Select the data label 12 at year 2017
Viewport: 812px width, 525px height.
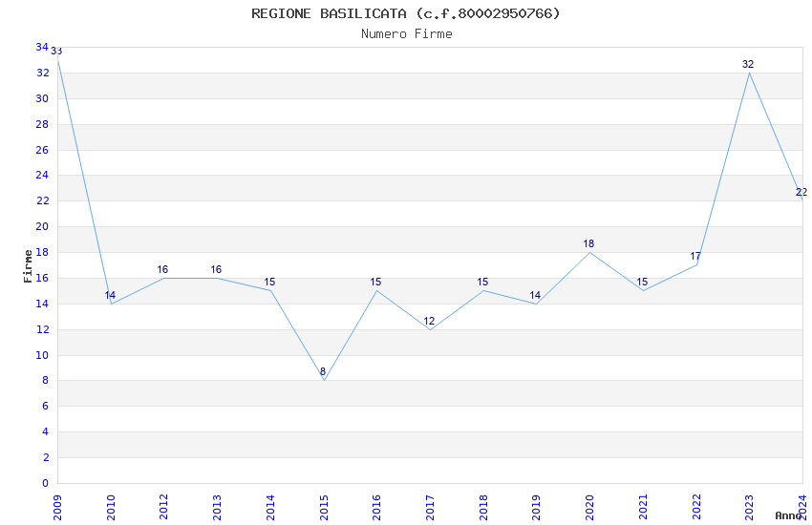tap(429, 322)
